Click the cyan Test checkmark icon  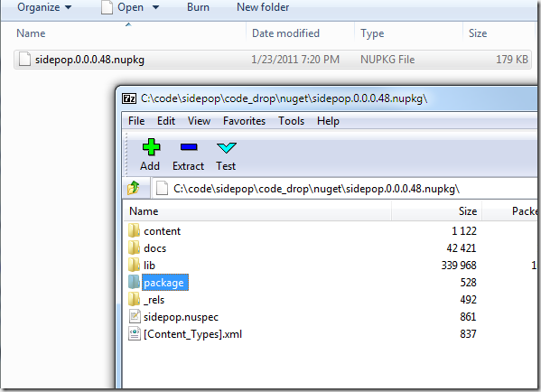227,148
